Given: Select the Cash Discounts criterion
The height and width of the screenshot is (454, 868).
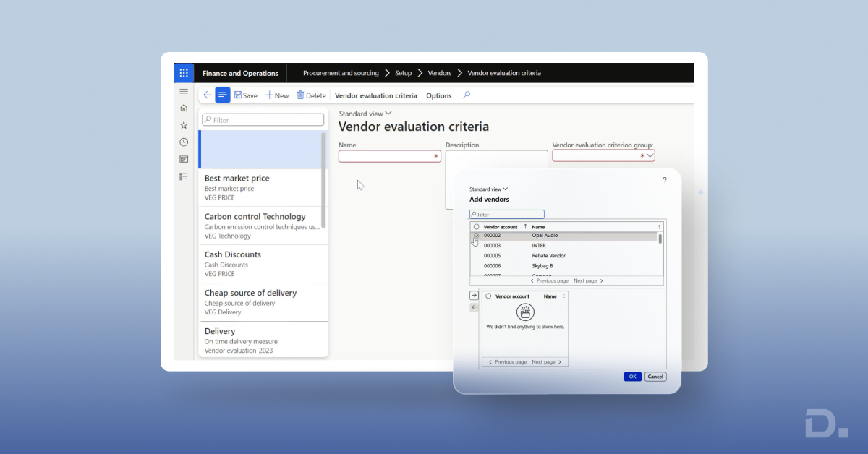Looking at the screenshot, I should [x=263, y=264].
